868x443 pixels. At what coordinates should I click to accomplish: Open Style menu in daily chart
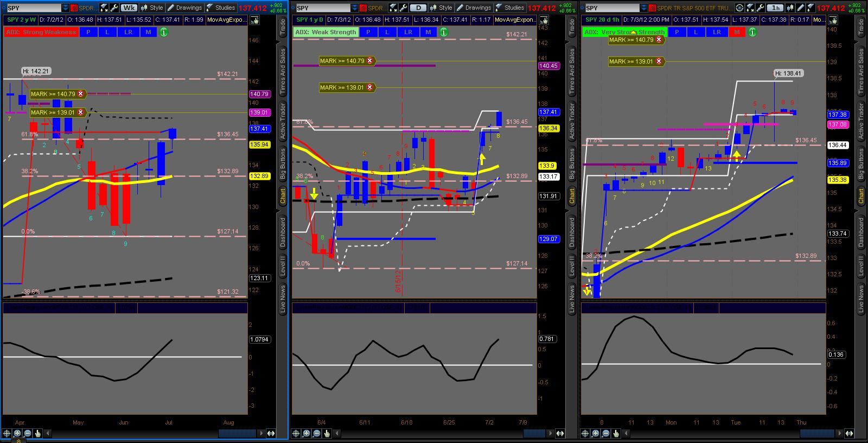click(441, 8)
